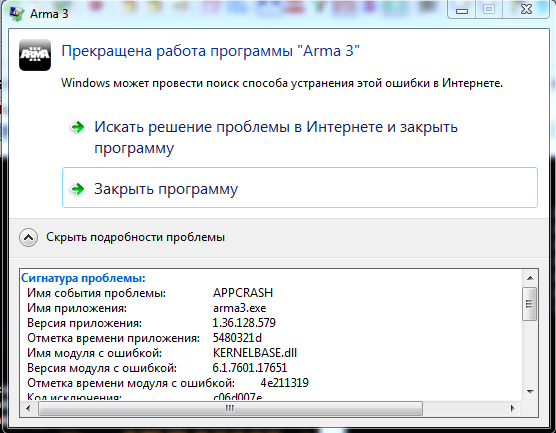
Task: Click the vertical scrollbar thumb in details
Action: tap(530, 304)
